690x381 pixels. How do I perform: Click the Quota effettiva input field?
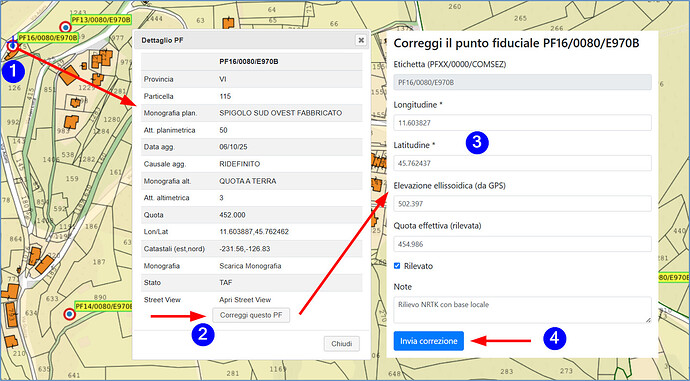[522, 244]
